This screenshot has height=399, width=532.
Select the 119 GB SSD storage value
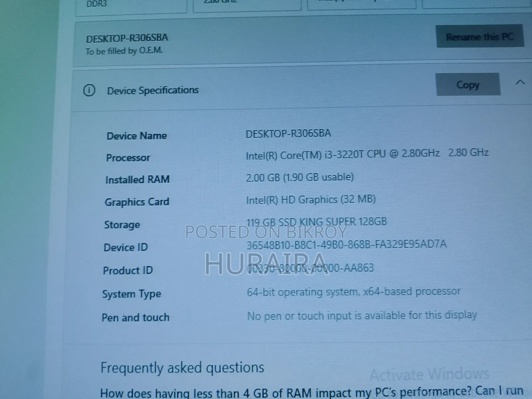pos(317,222)
